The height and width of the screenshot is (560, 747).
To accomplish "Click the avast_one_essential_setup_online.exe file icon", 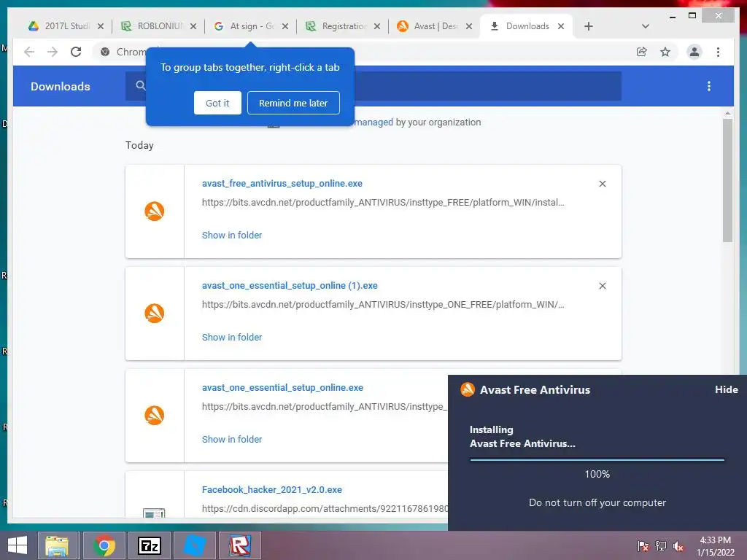I will point(155,415).
